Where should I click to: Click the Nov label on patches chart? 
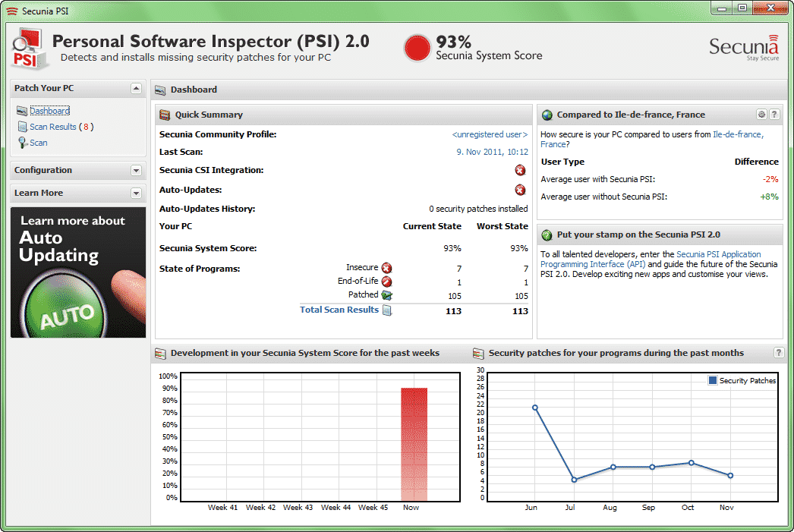726,507
